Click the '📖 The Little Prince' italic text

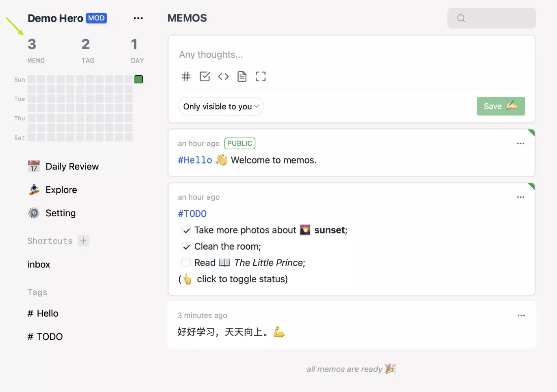(x=261, y=263)
